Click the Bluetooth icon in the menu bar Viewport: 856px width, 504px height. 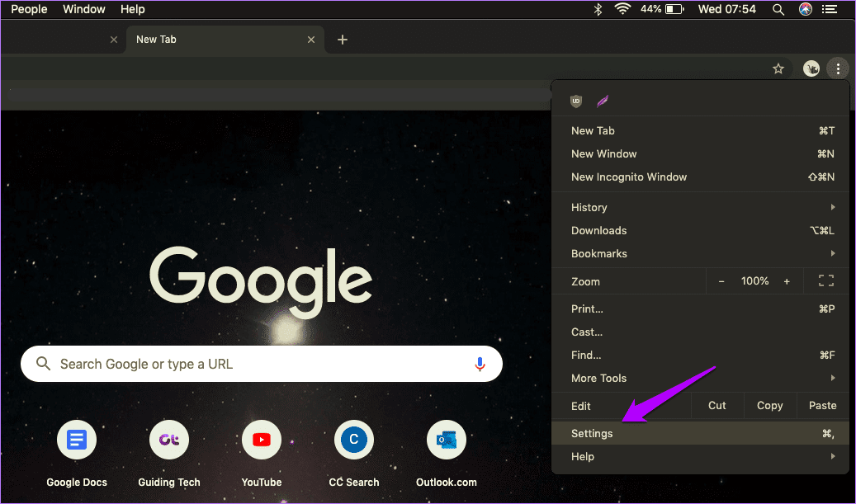click(598, 9)
